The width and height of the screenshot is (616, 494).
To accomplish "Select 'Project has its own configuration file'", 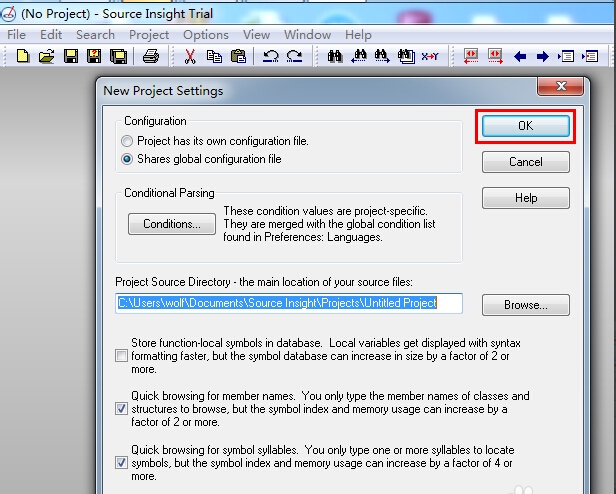I will [x=127, y=142].
